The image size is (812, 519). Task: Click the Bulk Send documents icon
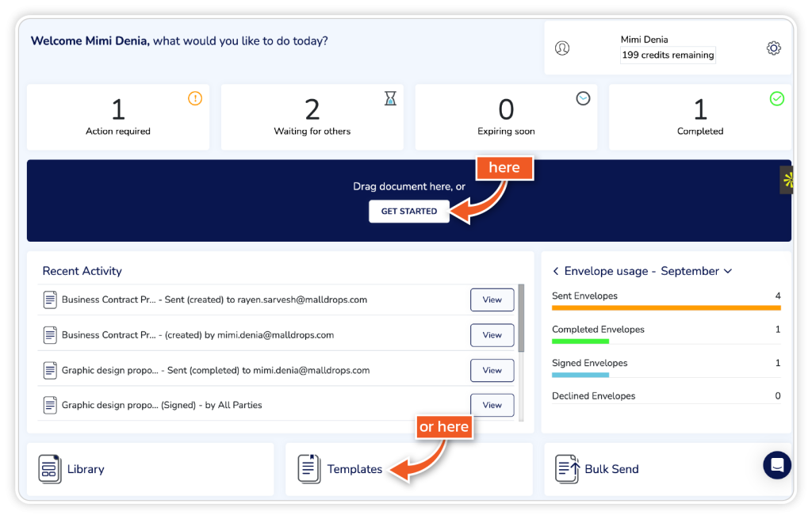[x=567, y=469]
